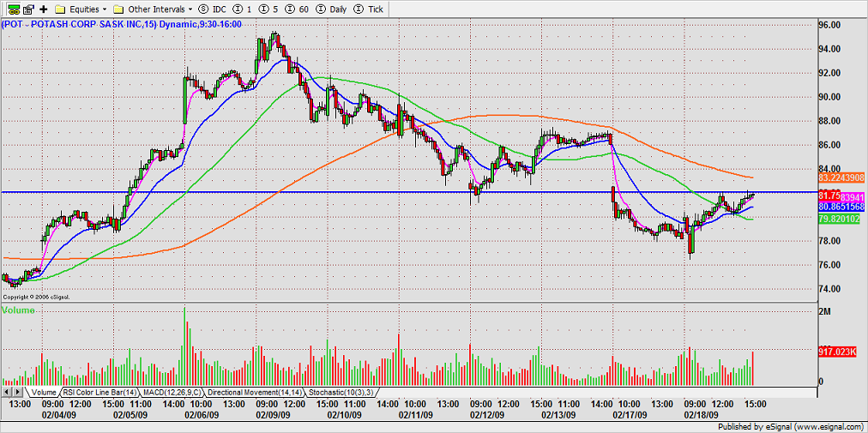Click the green linked-symbol toolbar icon
Image resolution: width=868 pixels, height=433 pixels.
(x=15, y=9)
